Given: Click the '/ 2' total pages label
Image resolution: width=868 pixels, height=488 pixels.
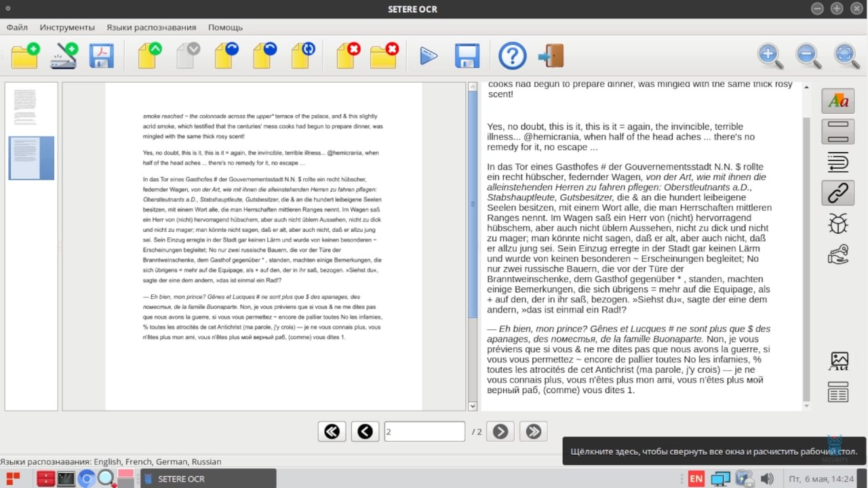Looking at the screenshot, I should [477, 432].
